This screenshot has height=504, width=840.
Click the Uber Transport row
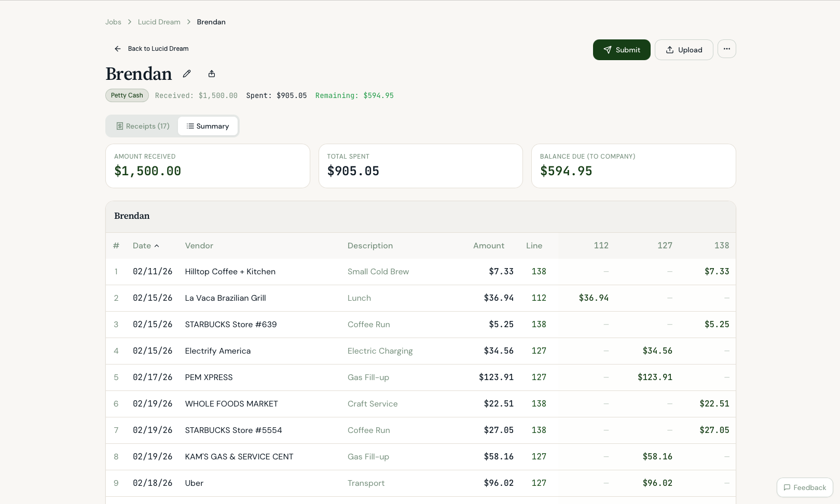tap(194, 483)
